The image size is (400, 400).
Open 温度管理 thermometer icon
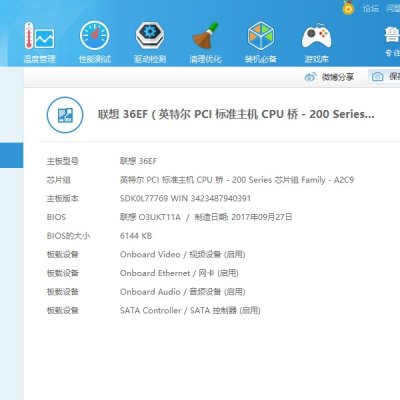(x=39, y=36)
